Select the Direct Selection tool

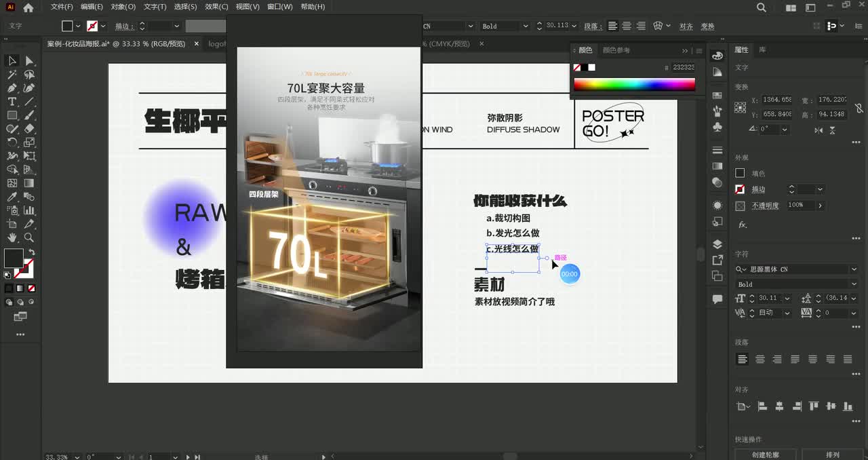click(29, 60)
